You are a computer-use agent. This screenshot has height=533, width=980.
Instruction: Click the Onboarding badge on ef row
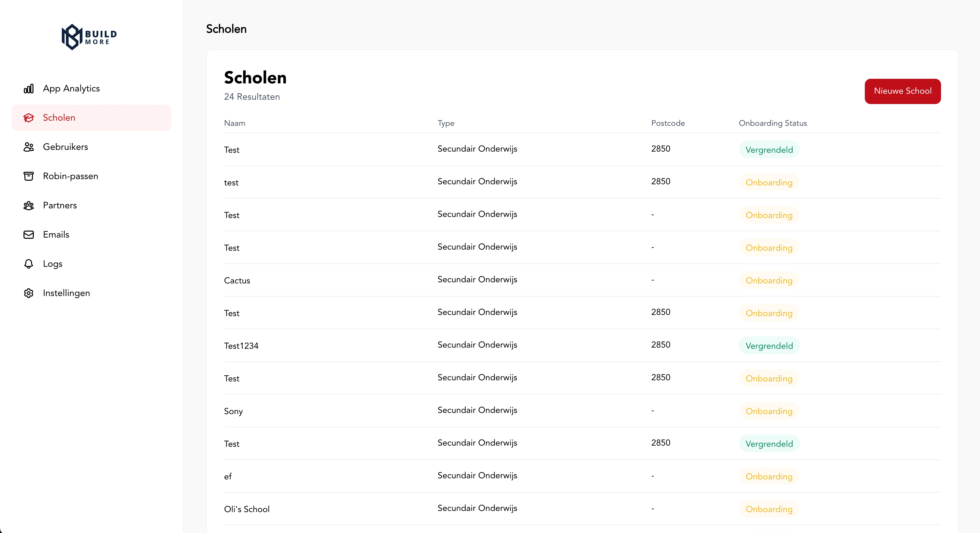point(769,477)
